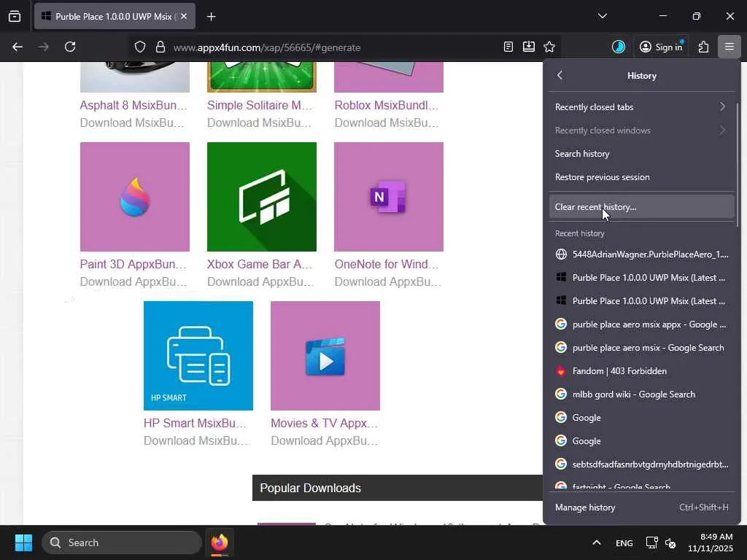Open 'purble place aero msix - Google Search' entry

tap(641, 348)
